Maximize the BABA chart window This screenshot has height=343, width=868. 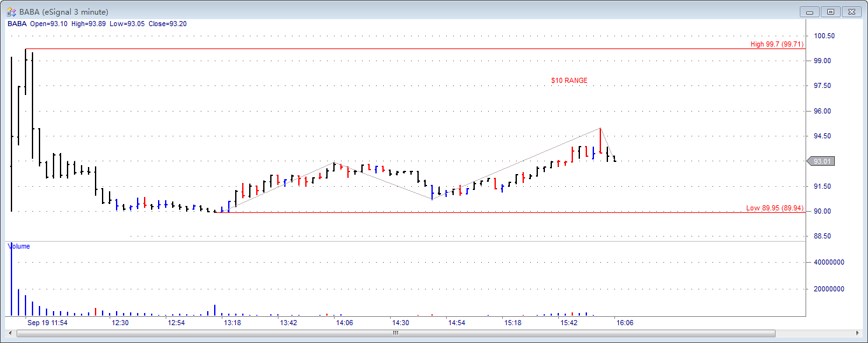pyautogui.click(x=830, y=11)
